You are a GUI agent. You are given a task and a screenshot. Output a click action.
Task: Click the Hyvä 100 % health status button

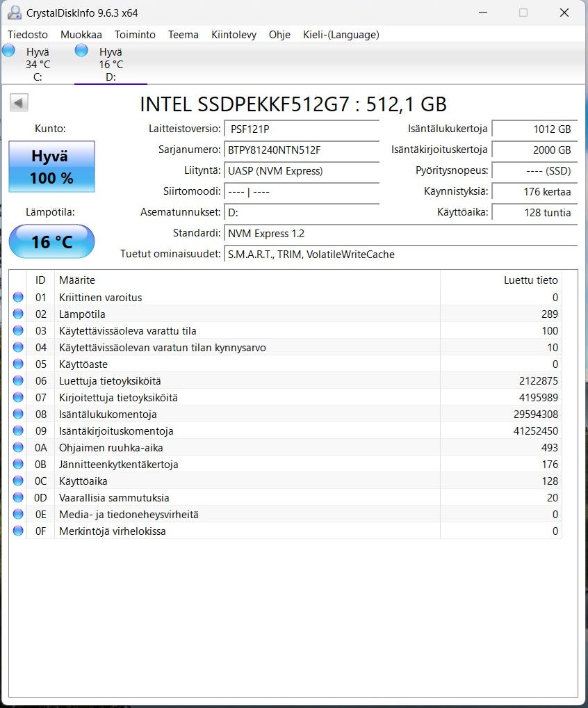click(x=51, y=167)
